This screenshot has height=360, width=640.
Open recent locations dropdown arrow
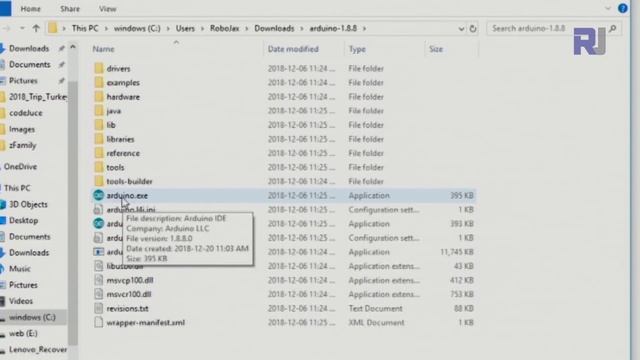pos(22,28)
